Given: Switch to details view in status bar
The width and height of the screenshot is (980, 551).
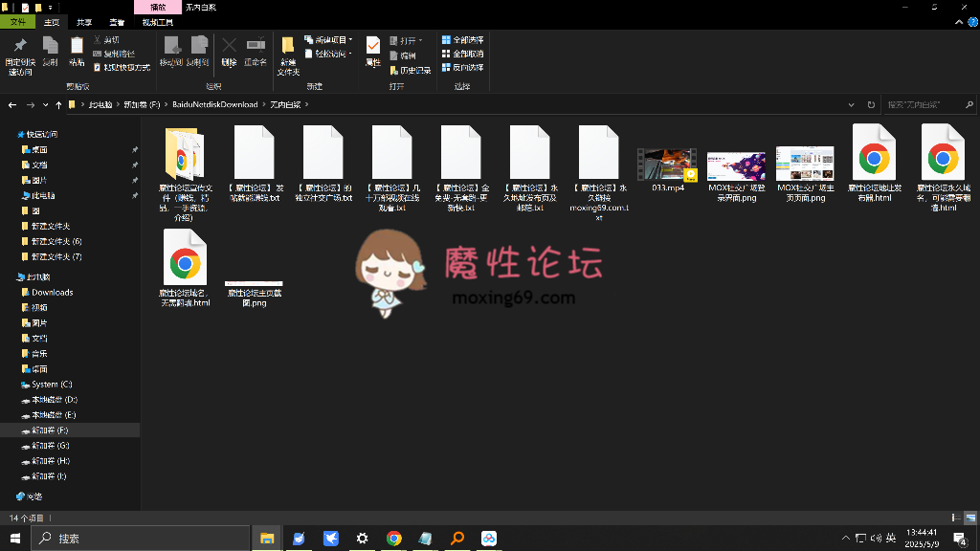Looking at the screenshot, I should coord(956,518).
